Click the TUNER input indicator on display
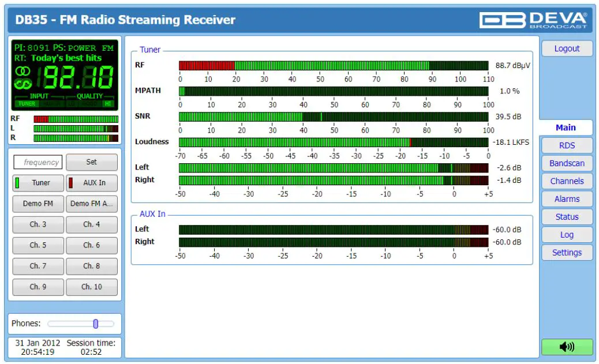Screen dimensions: 599x364 click(x=27, y=103)
